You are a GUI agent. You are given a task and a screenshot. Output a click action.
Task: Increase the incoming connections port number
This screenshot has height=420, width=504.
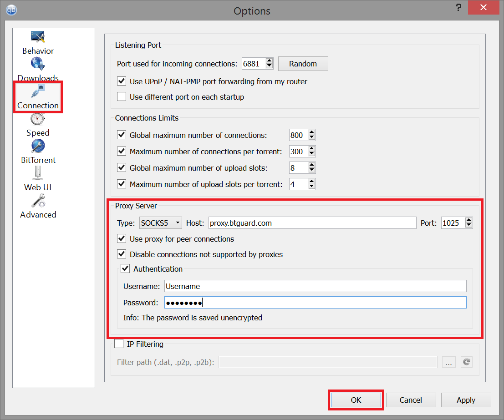[x=270, y=61]
